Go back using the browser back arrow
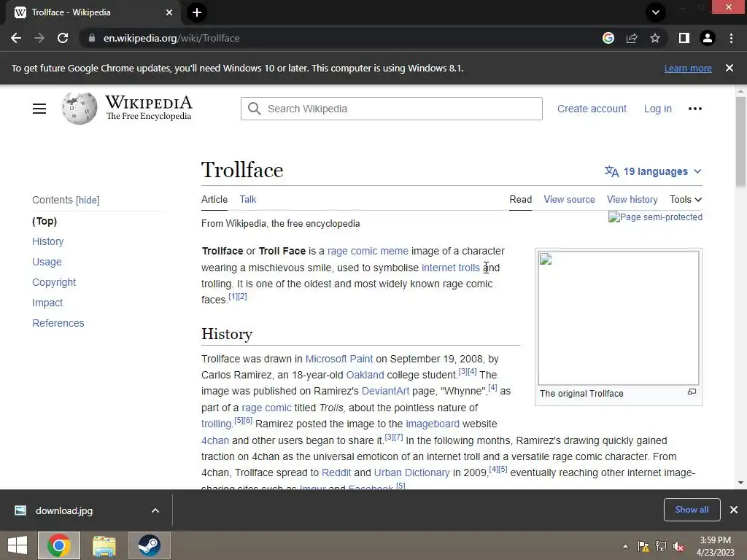Image resolution: width=747 pixels, height=560 pixels. tap(16, 38)
